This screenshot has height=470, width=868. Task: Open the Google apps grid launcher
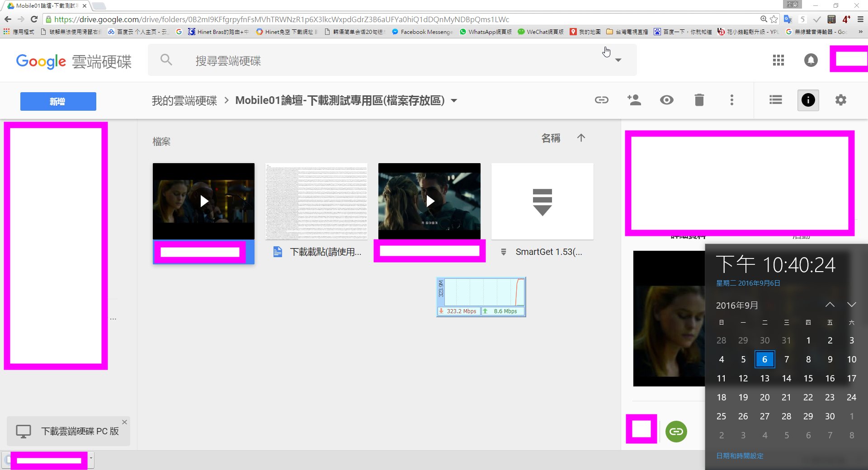click(778, 60)
